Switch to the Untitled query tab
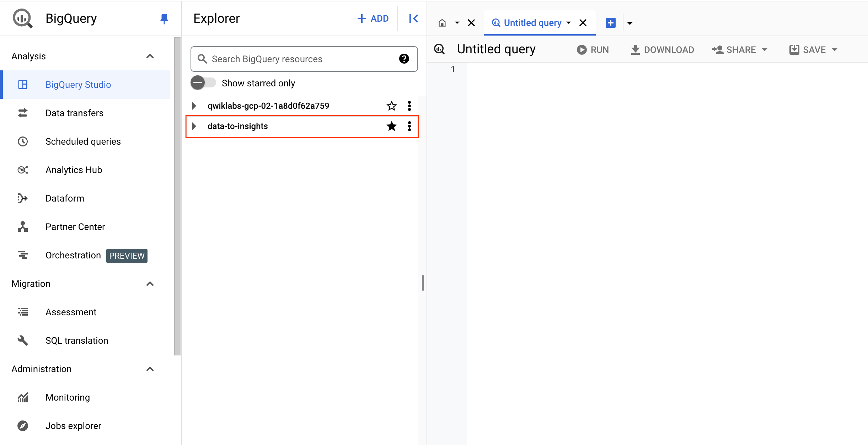Image resolution: width=868 pixels, height=445 pixels. point(532,23)
